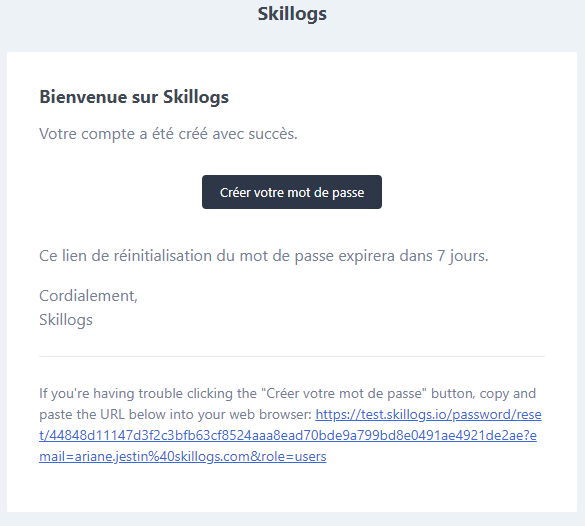Click the "Créer votre mot de passe" button
Image resolution: width=585 pixels, height=526 pixels.
(292, 192)
